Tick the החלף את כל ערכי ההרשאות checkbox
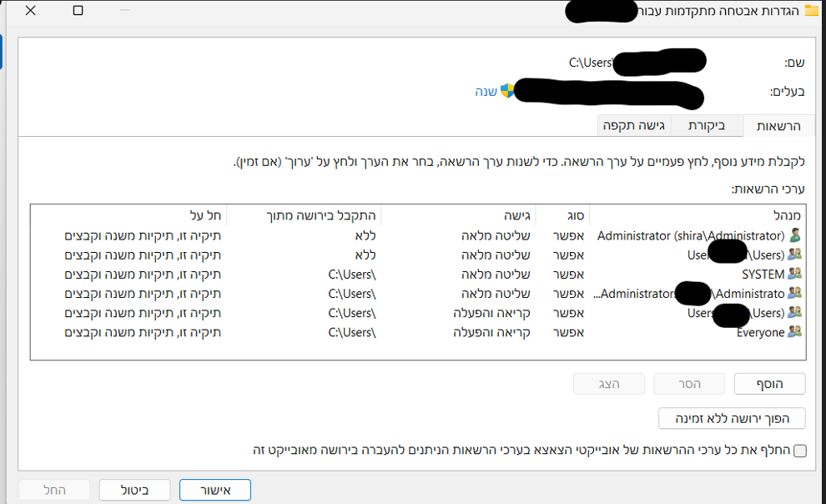826x504 pixels. point(799,451)
